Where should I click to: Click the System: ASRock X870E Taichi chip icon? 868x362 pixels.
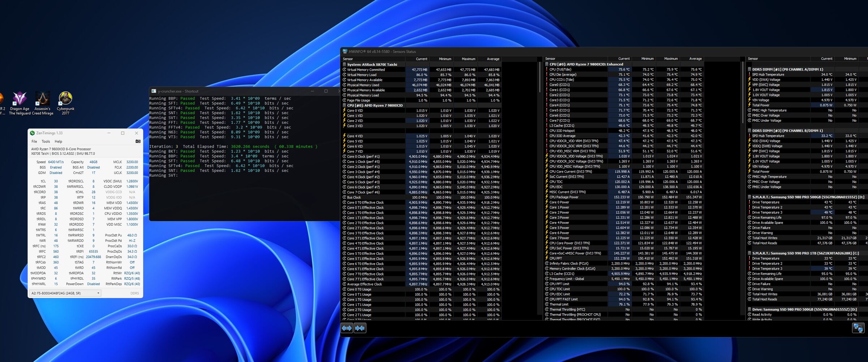point(344,65)
